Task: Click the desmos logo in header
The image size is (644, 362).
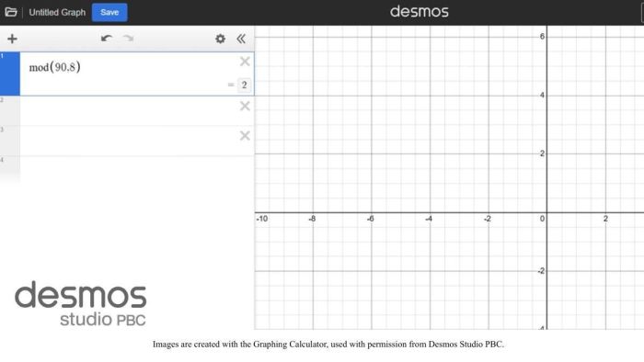Action: pyautogui.click(x=419, y=11)
